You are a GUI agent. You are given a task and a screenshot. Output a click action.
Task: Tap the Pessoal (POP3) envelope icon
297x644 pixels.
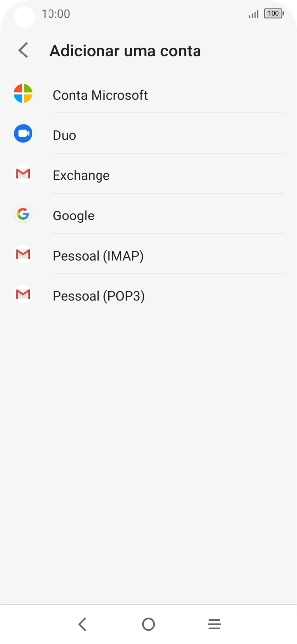pos(23,295)
